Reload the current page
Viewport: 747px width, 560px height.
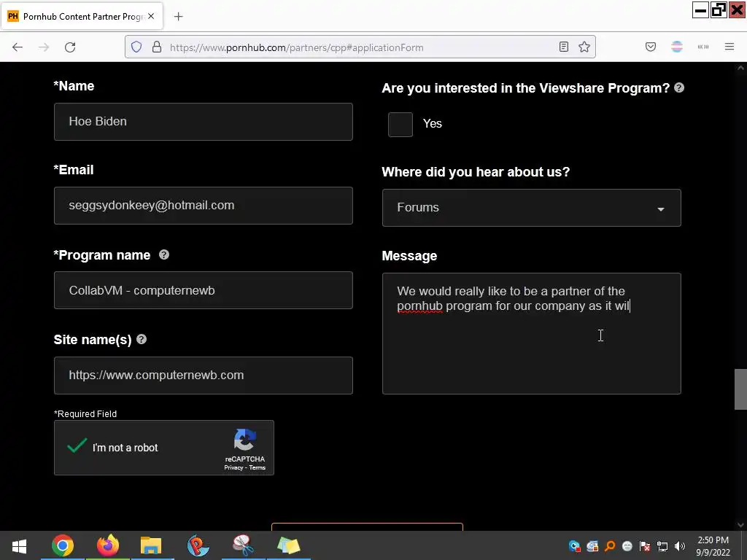pos(70,47)
